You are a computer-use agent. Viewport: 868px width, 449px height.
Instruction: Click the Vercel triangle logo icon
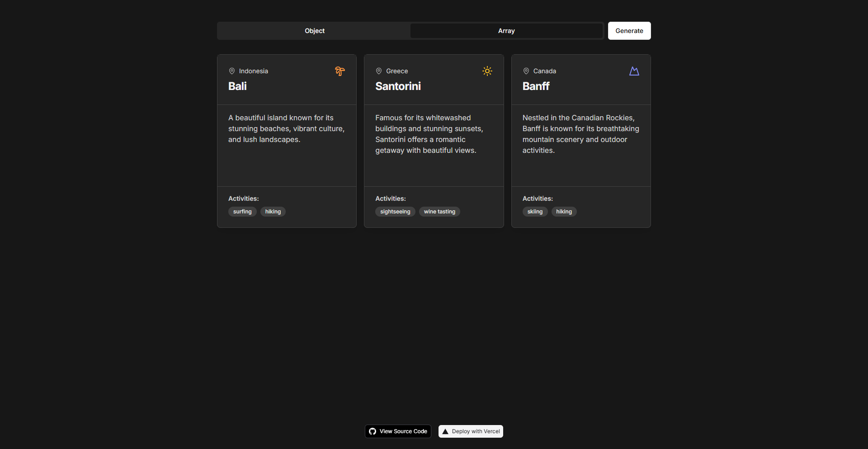pos(445,431)
